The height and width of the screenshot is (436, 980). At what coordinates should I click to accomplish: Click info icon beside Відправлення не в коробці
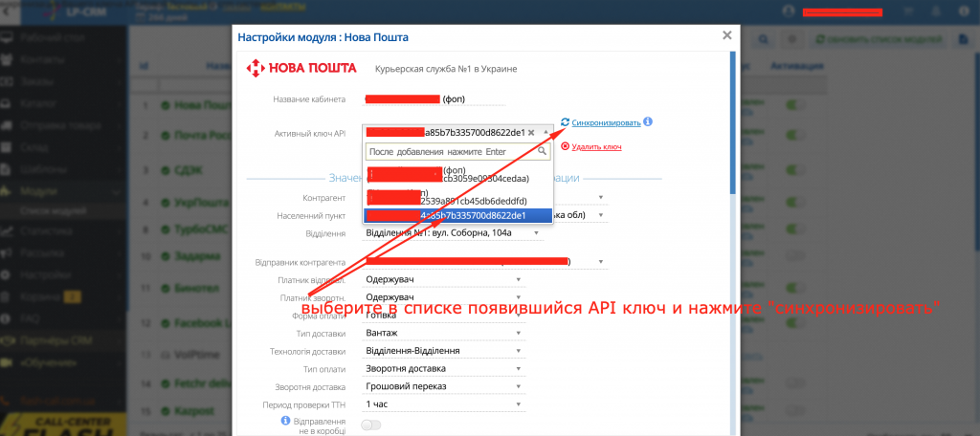pyautogui.click(x=285, y=421)
